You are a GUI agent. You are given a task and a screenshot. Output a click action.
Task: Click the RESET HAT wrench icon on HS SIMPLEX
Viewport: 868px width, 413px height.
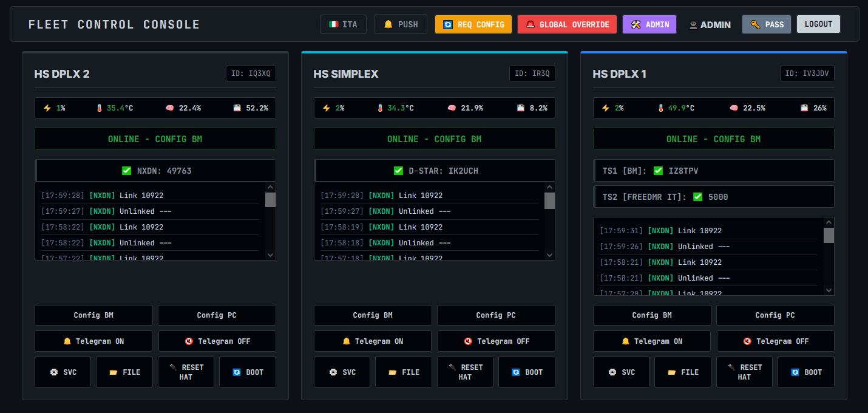(452, 367)
